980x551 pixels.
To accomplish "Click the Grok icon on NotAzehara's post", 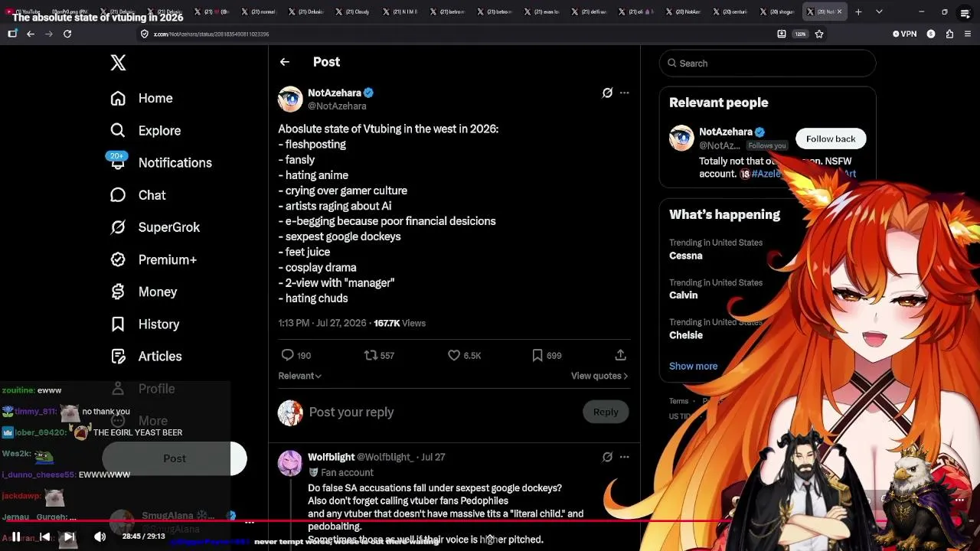I will 607,93.
